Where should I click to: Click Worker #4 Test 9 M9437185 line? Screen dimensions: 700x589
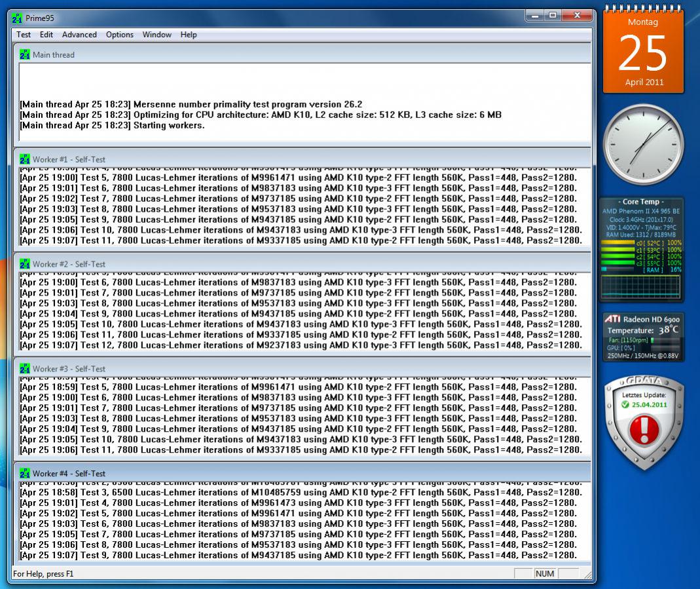298,556
